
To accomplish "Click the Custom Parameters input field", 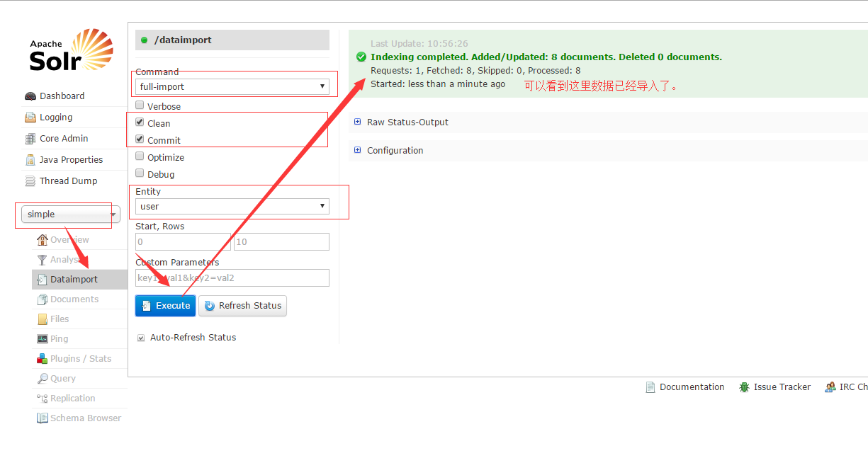I will pos(232,277).
